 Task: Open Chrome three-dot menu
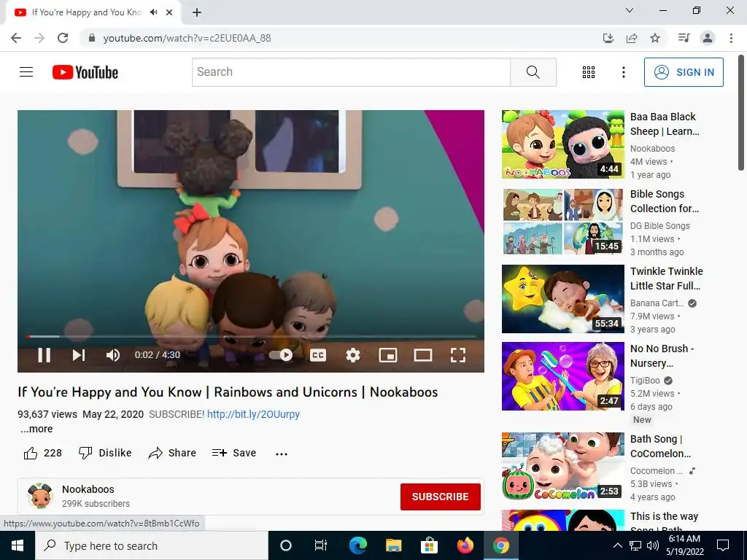click(x=731, y=38)
